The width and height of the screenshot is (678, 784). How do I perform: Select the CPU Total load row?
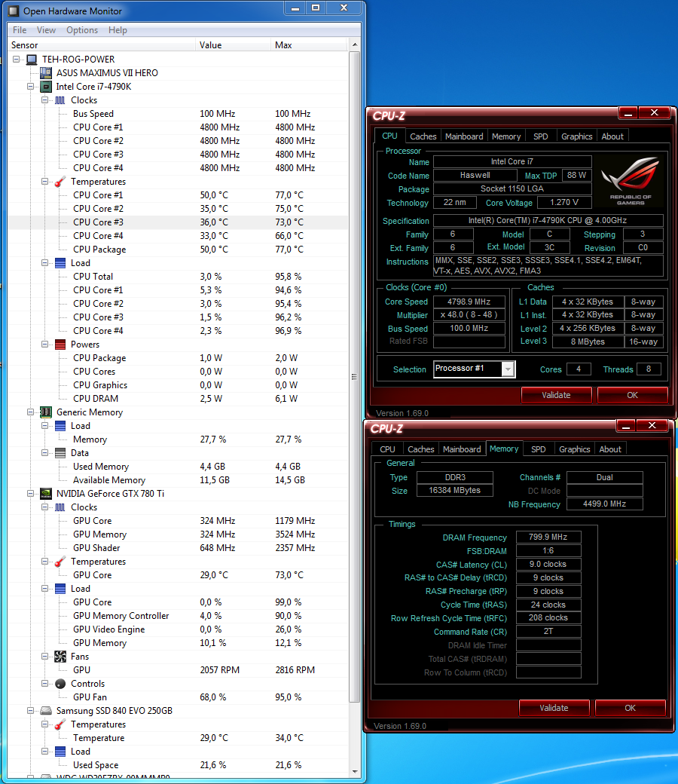click(178, 277)
